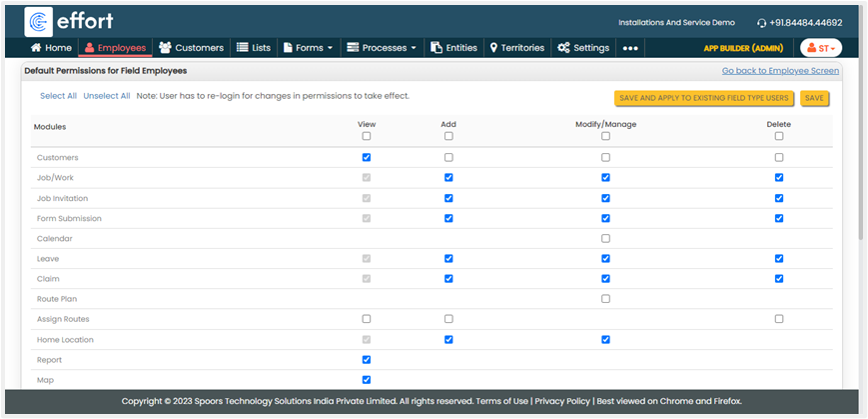Click the effort logo icon
This screenshot has width=868, height=419.
(x=39, y=22)
